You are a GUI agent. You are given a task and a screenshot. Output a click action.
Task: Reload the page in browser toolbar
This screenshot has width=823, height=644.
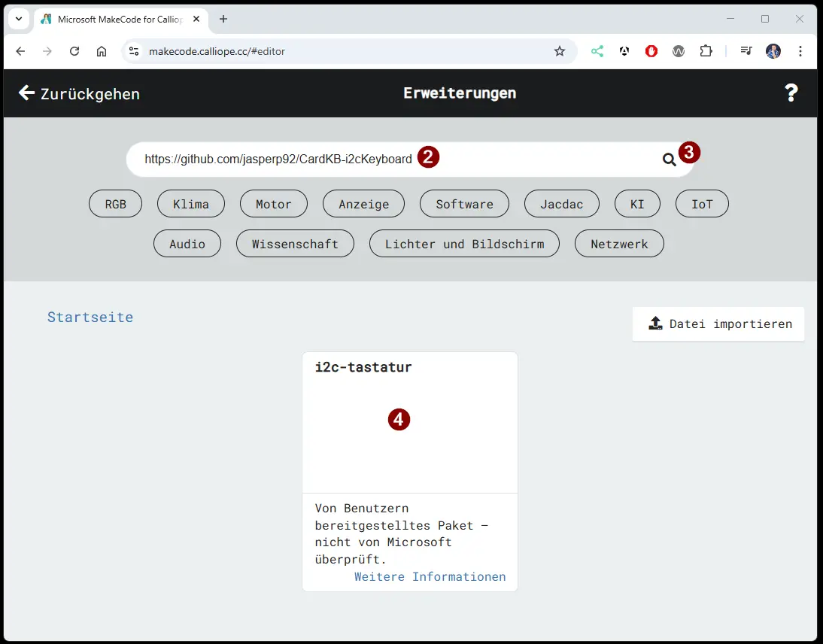pos(74,51)
